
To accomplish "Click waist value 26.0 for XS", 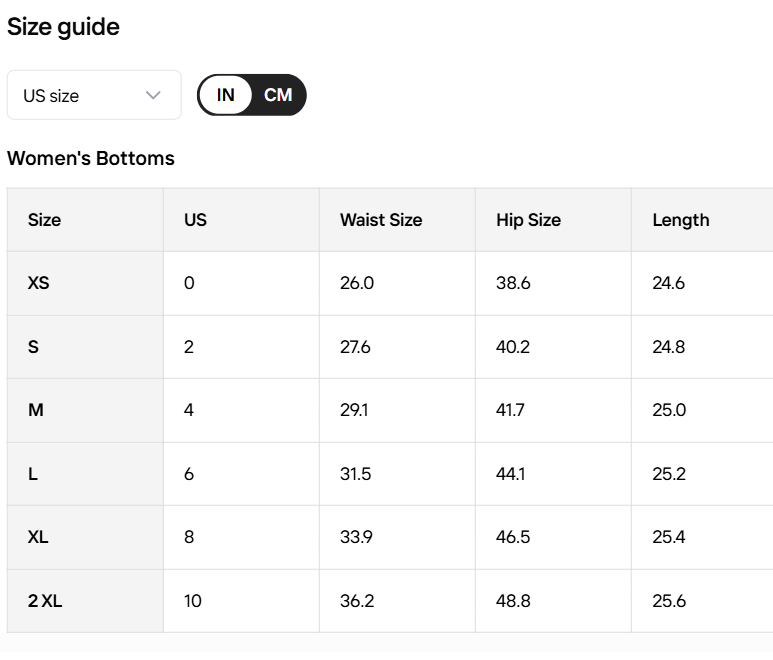I will 356,283.
